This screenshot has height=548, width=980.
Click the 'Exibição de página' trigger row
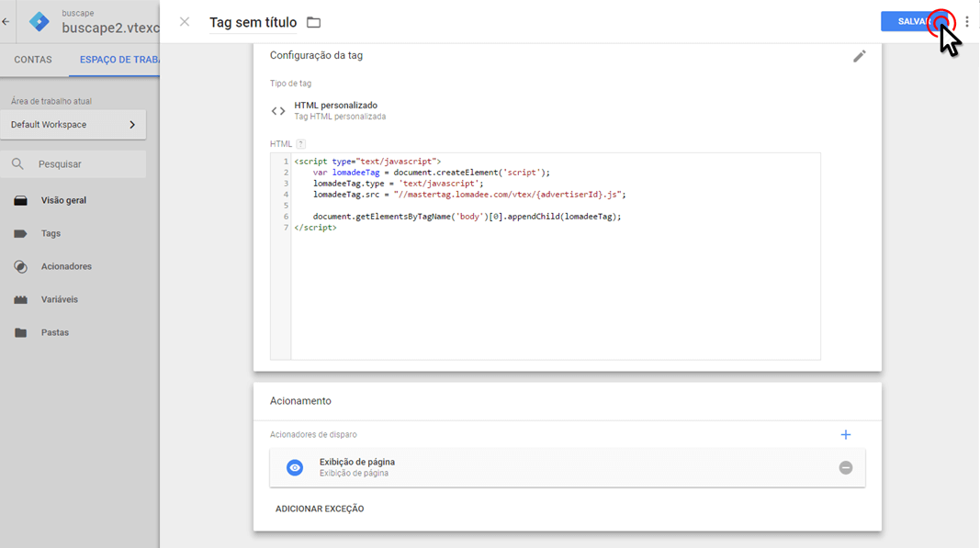[568, 467]
